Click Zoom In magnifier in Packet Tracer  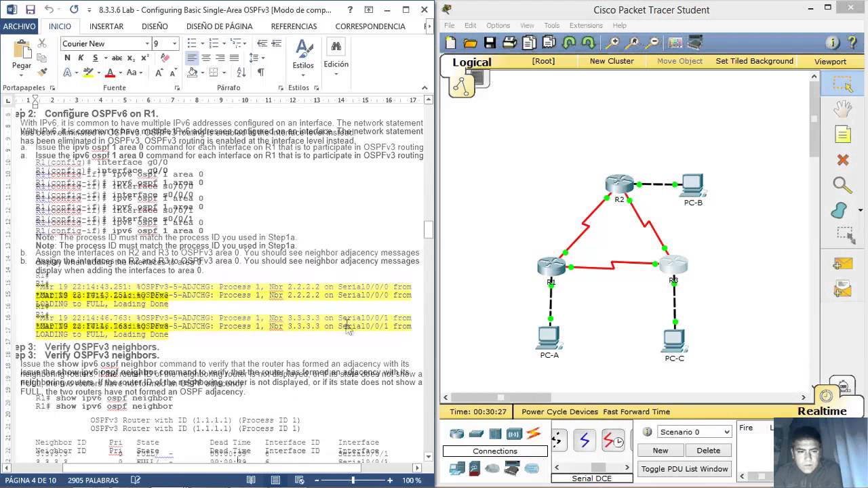coord(612,43)
